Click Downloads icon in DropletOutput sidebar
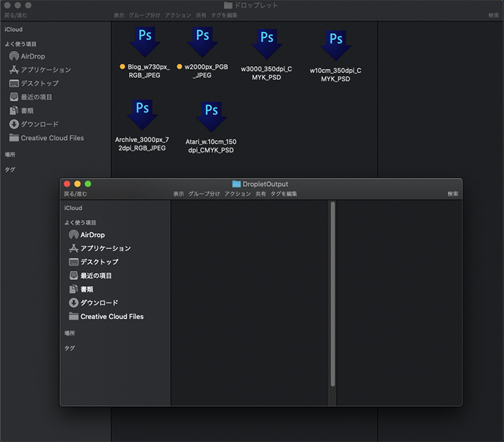 (74, 303)
